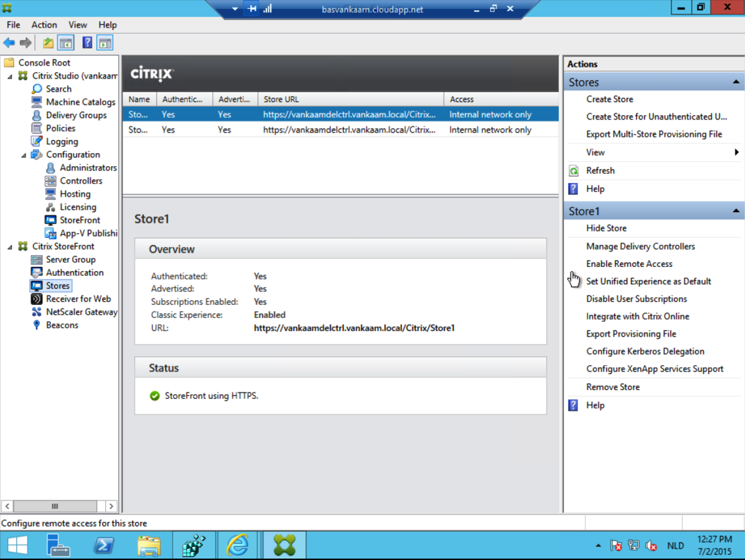The width and height of the screenshot is (745, 560).
Task: Select the Beacons icon
Action: click(x=37, y=325)
